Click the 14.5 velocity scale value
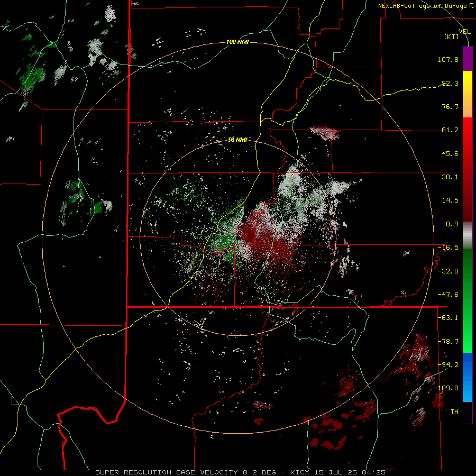476x476 pixels. [450, 200]
